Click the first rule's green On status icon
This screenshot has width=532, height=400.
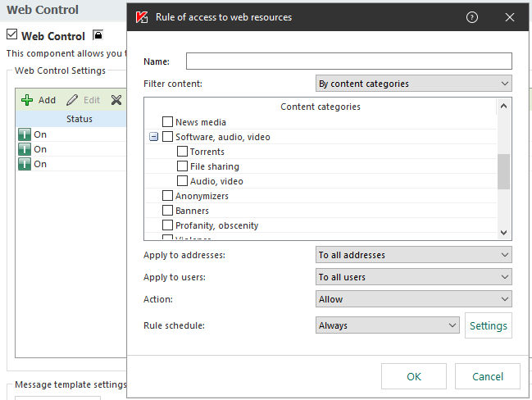point(25,134)
